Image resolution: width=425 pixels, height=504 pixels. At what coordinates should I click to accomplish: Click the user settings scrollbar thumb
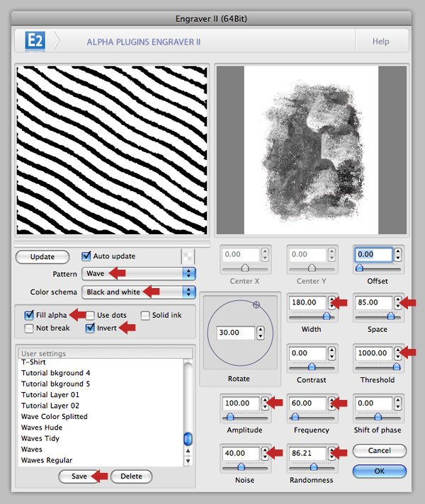188,439
